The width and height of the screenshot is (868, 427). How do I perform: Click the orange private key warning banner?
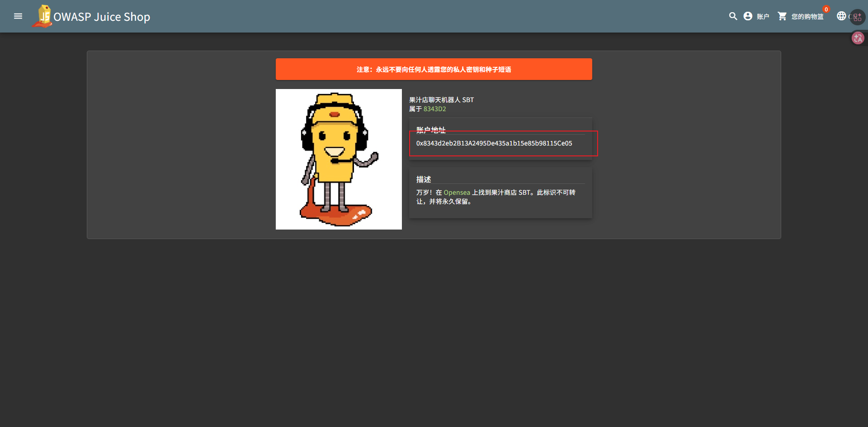pos(434,69)
